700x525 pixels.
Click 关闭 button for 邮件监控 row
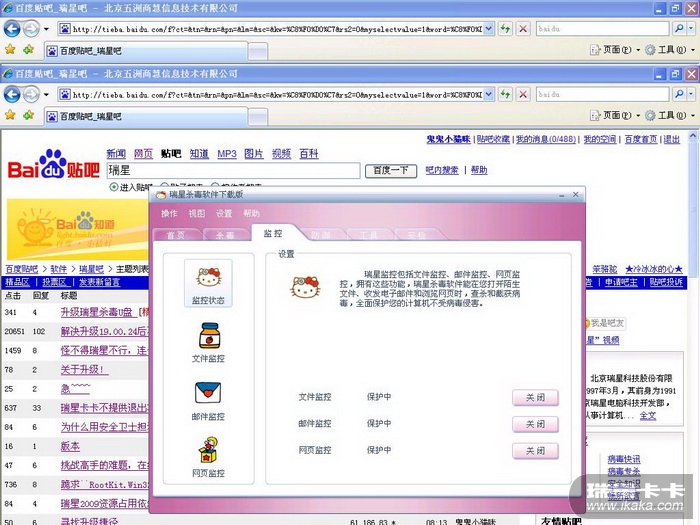[535, 424]
